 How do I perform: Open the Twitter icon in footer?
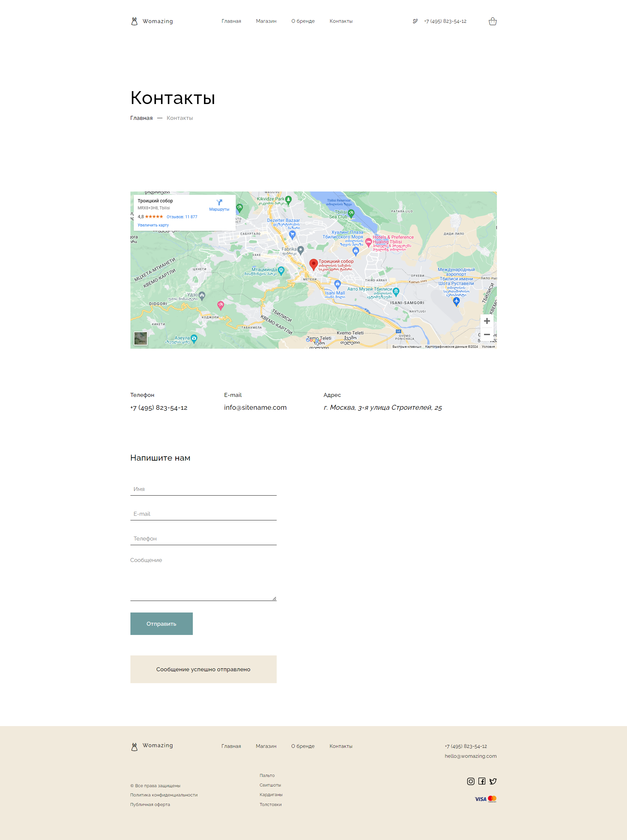coord(493,781)
